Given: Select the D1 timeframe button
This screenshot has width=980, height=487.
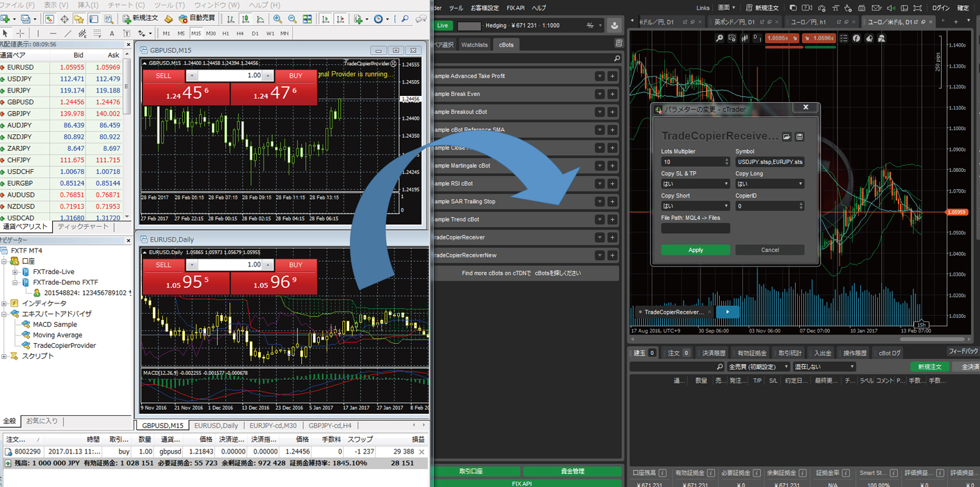Looking at the screenshot, I should [255, 33].
